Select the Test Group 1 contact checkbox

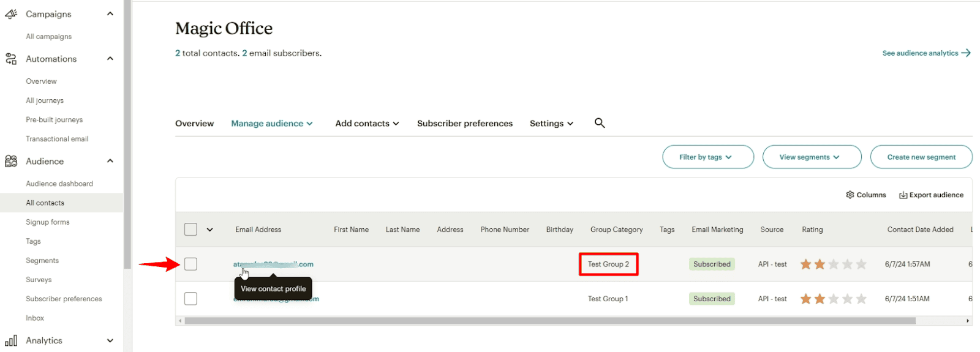191,299
